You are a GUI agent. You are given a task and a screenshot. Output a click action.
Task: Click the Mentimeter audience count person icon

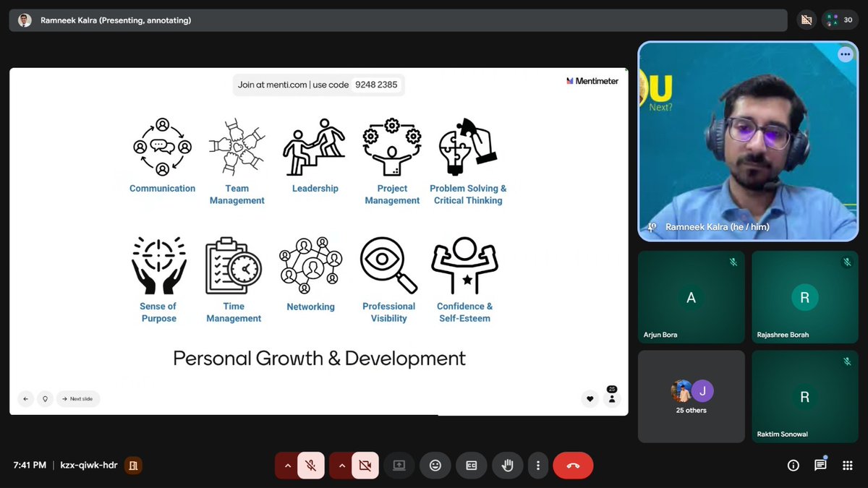[x=612, y=398]
